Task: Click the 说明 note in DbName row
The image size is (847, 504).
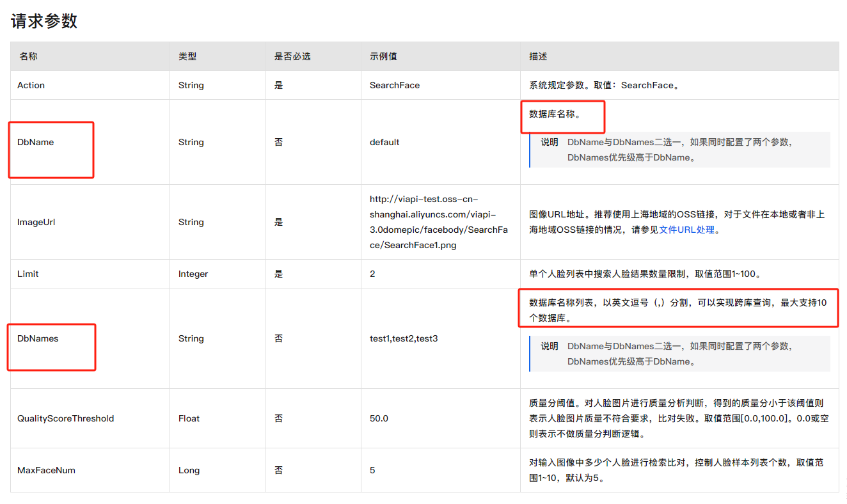Action: click(680, 150)
